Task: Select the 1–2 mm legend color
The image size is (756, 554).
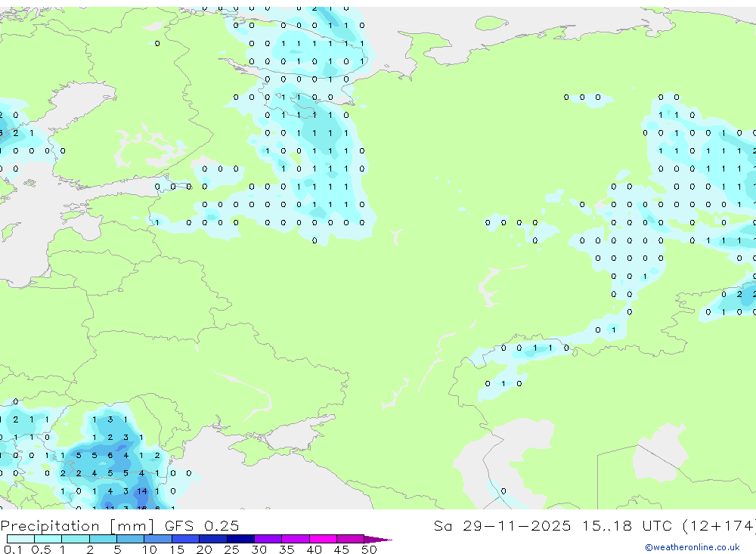Action: (76, 539)
